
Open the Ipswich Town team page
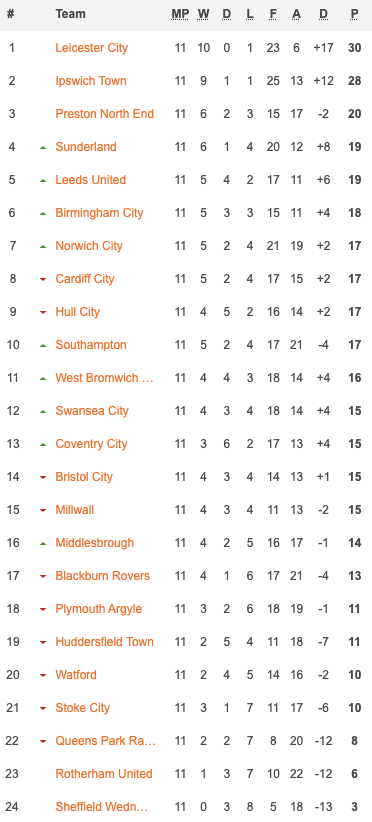(x=91, y=81)
